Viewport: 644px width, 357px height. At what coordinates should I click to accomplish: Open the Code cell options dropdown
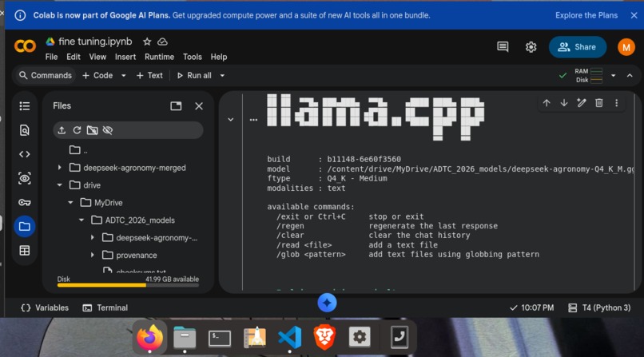123,76
